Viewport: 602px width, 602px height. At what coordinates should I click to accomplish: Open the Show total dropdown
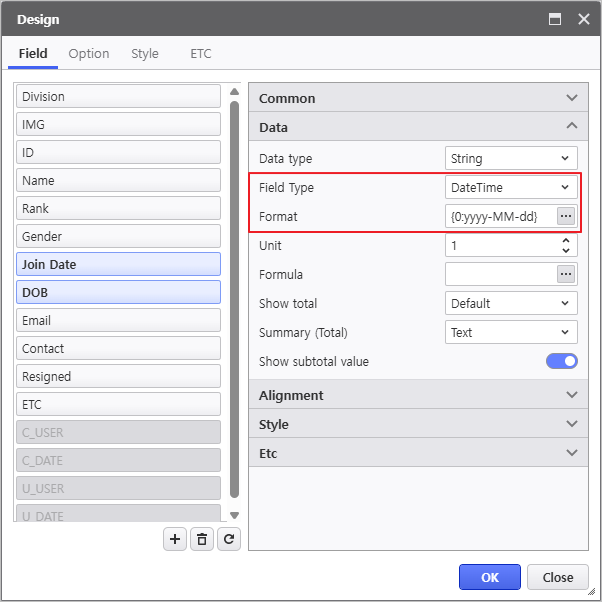[510, 303]
